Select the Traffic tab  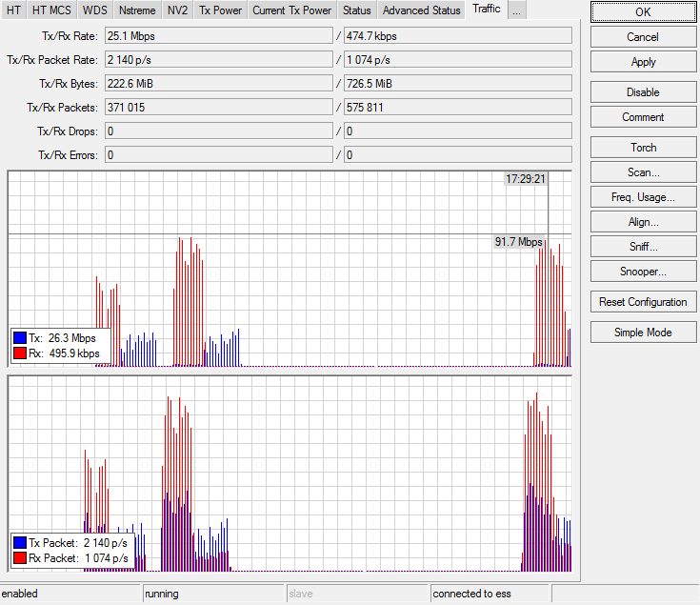point(486,9)
